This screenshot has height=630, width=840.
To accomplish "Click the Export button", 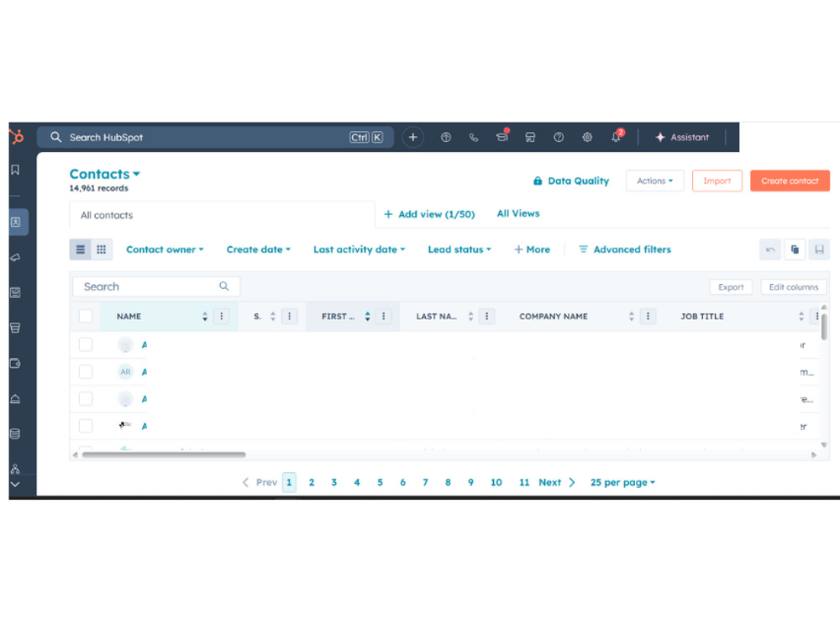I will coord(731,287).
